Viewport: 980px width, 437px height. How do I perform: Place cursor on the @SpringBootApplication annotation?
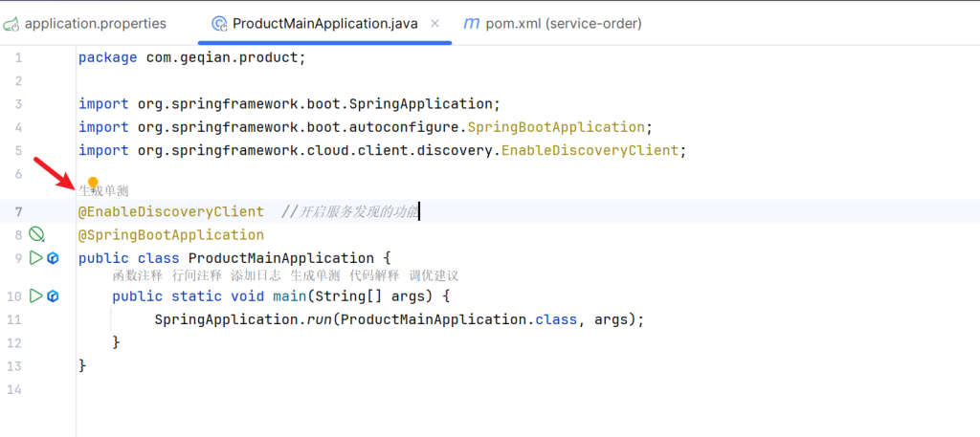(x=170, y=235)
